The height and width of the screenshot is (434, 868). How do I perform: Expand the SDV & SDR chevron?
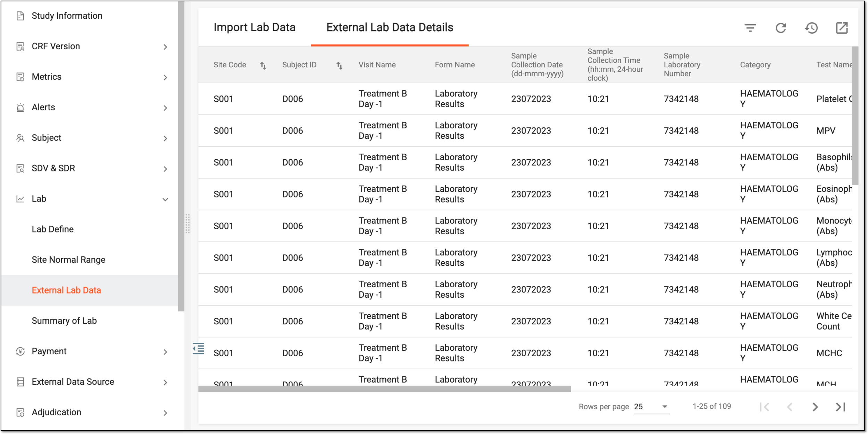coord(165,169)
